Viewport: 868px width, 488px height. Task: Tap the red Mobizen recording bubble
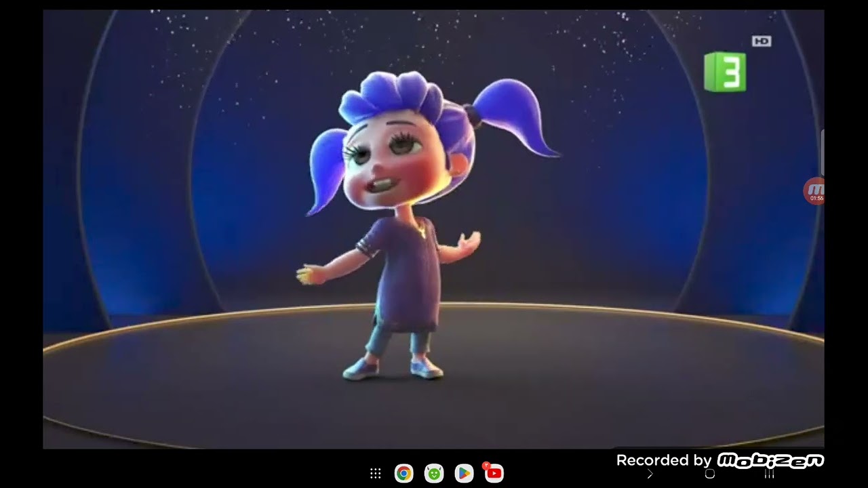click(x=814, y=191)
